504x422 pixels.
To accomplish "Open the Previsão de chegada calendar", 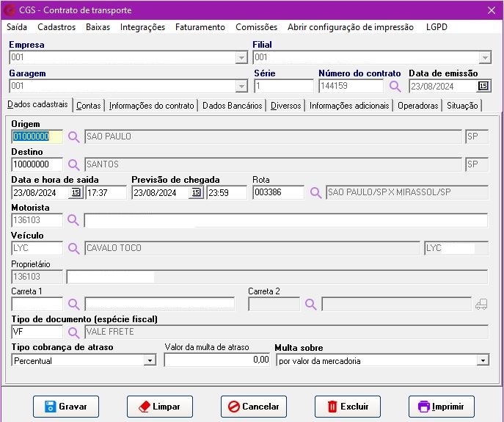I will pos(196,192).
